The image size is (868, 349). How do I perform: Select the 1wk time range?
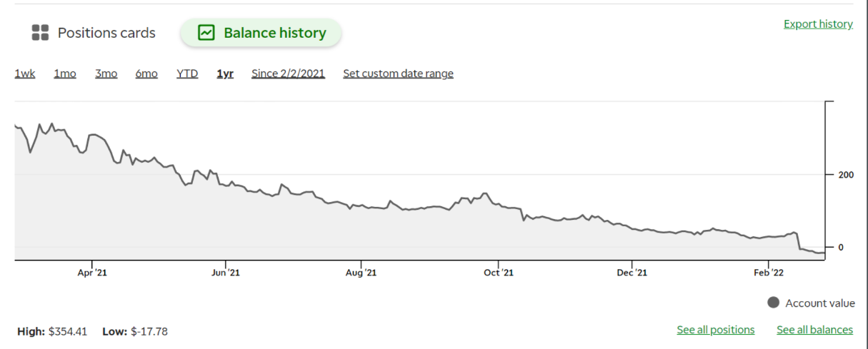click(x=25, y=74)
